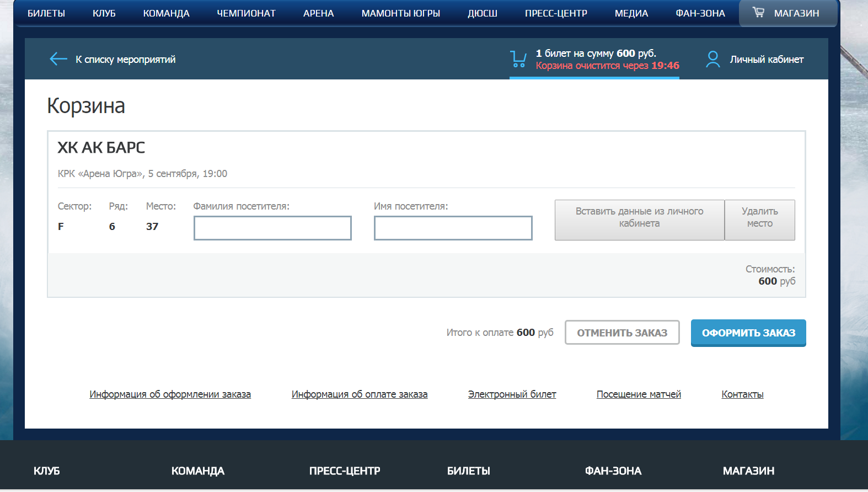868x492 pixels.
Task: Click Стоимость 600 руб value
Action: [x=776, y=281]
